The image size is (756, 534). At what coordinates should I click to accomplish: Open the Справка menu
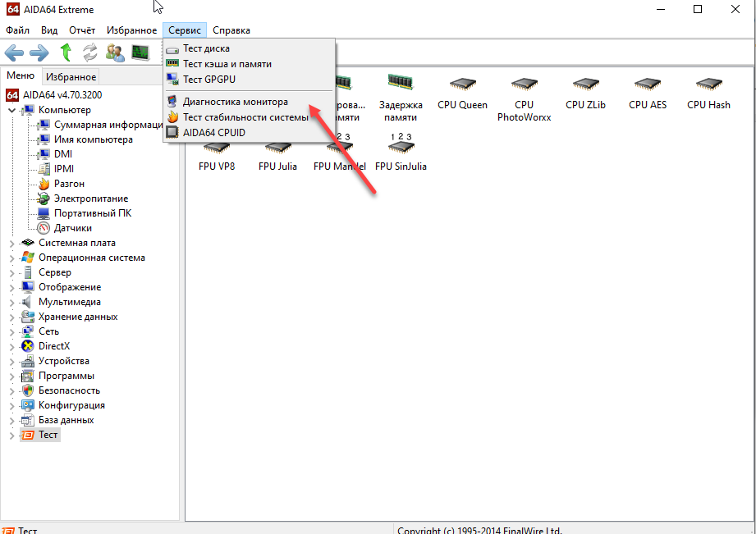231,30
